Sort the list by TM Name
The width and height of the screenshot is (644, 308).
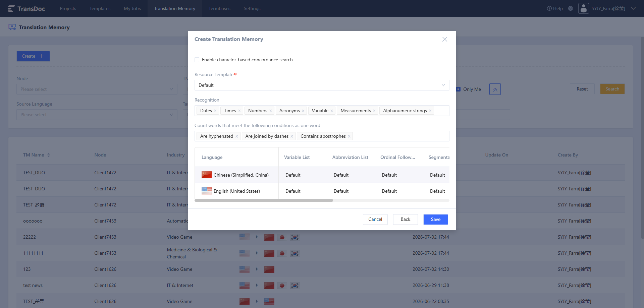(x=49, y=155)
